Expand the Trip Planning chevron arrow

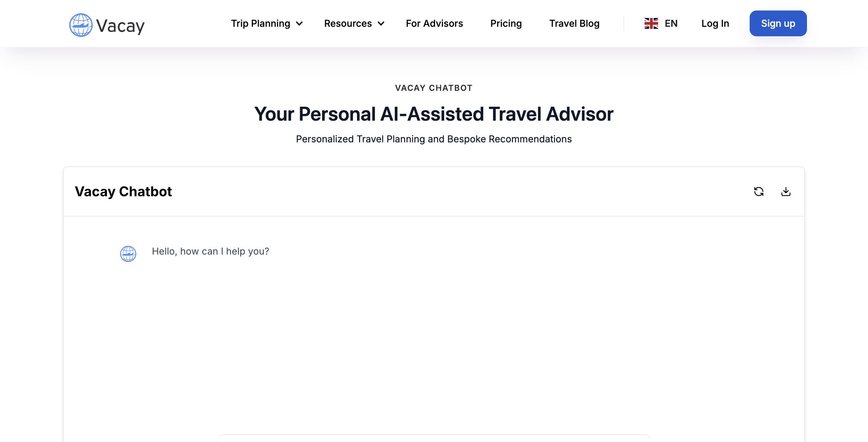tap(299, 24)
